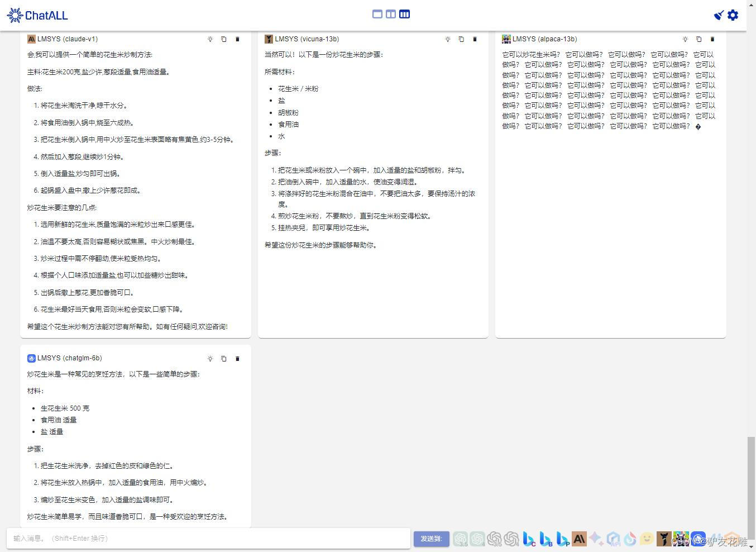
Task: Copy the vicuna-13b response
Action: pos(461,39)
